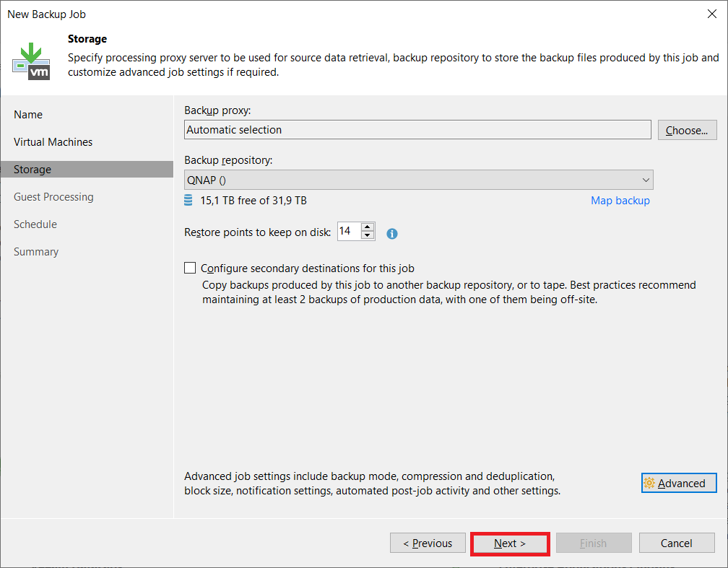
Task: Enable Configure secondary destinations checkbox
Action: [190, 268]
